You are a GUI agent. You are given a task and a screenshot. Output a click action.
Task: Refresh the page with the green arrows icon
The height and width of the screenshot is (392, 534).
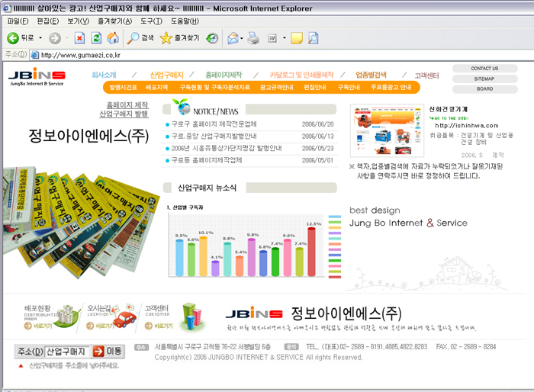pos(96,38)
